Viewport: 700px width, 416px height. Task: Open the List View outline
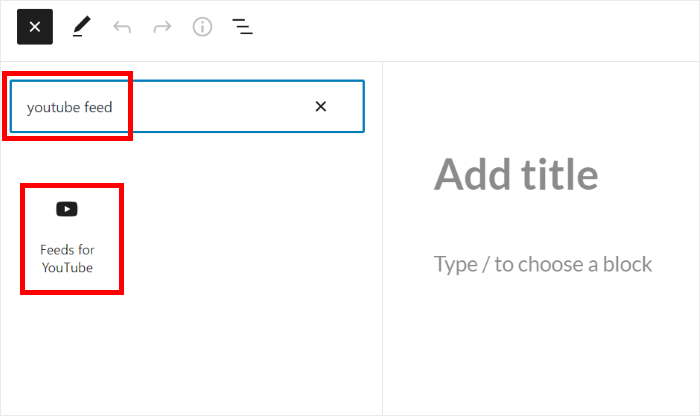242,27
